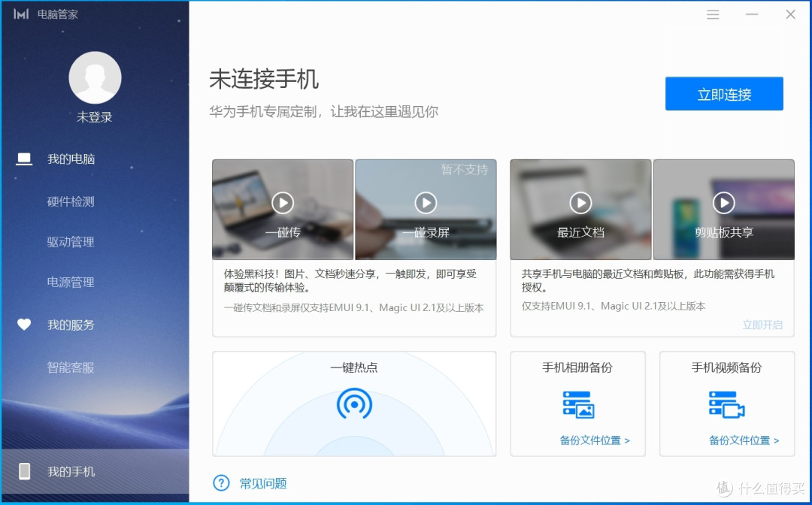Click the default user avatar icon
Screen dimensions: 812x505
[x=95, y=77]
